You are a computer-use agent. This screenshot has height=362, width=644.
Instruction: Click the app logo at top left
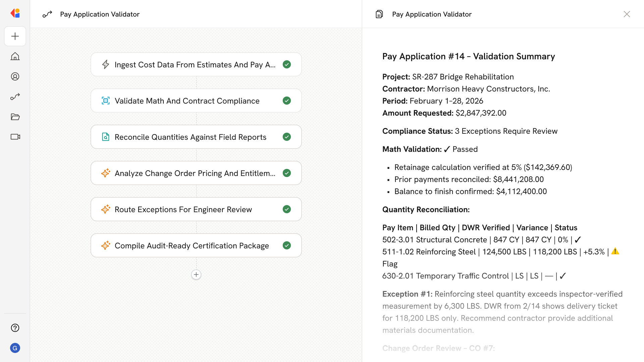pos(15,13)
